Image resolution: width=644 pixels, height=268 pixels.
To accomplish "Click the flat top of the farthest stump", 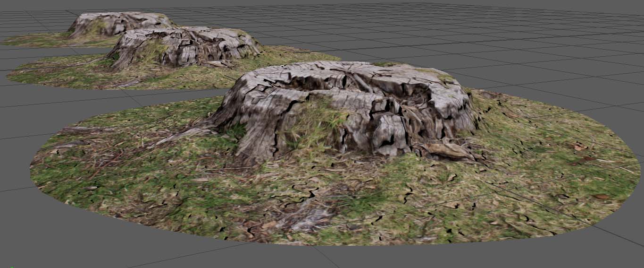I will click(118, 17).
